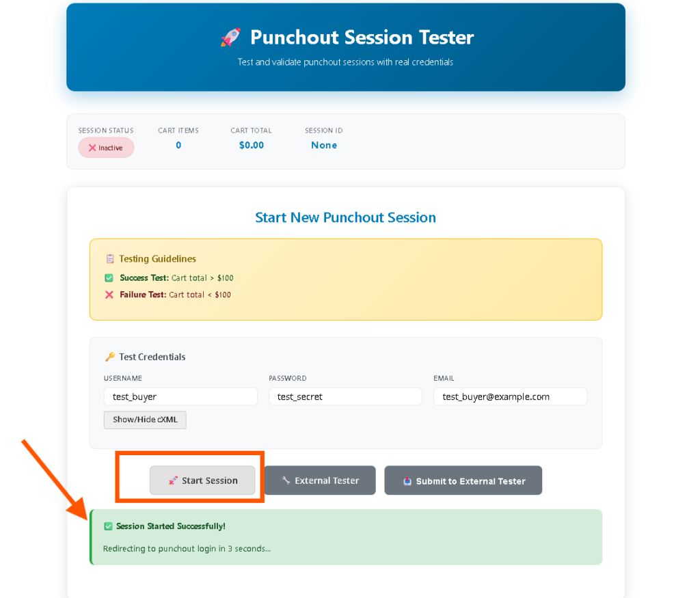700x598 pixels.
Task: Click the Session ID value None
Action: coord(324,145)
